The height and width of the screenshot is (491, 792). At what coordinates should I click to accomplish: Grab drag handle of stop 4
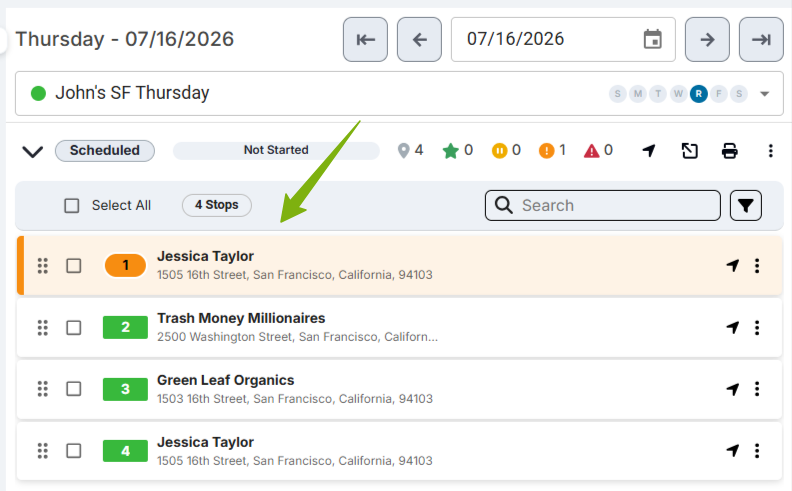click(x=43, y=451)
